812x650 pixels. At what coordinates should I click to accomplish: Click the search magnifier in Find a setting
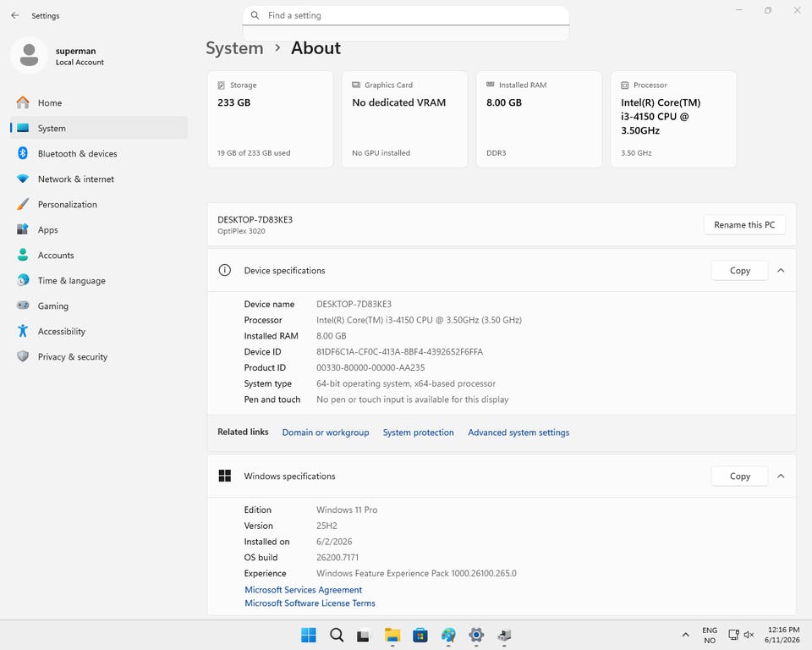[255, 15]
